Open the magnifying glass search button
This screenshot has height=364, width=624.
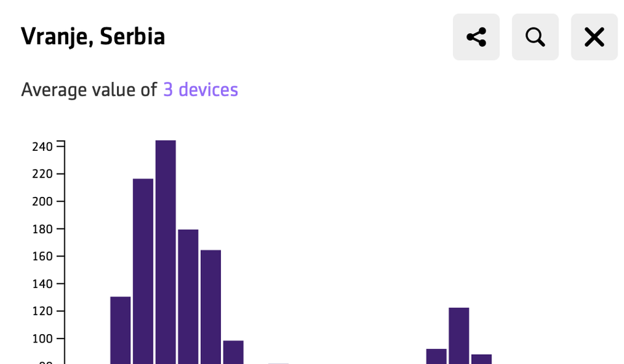click(x=535, y=37)
